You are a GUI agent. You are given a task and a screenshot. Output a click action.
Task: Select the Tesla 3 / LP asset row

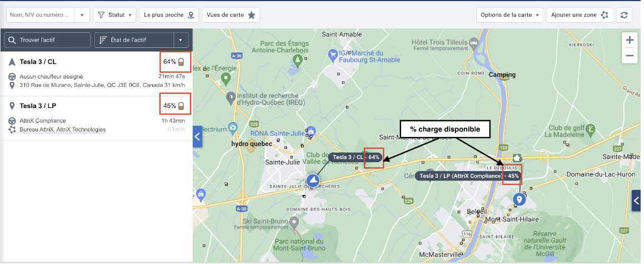(97, 118)
